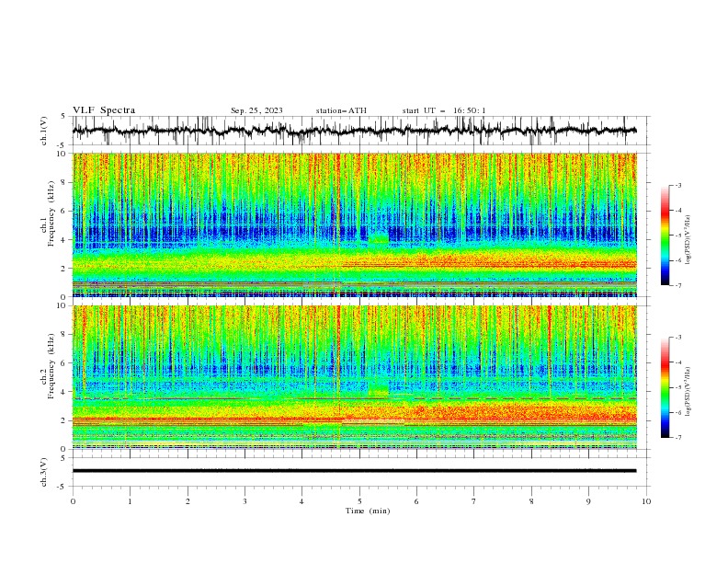
Task: Click the "3" time axis tick label
Action: pyautogui.click(x=245, y=501)
